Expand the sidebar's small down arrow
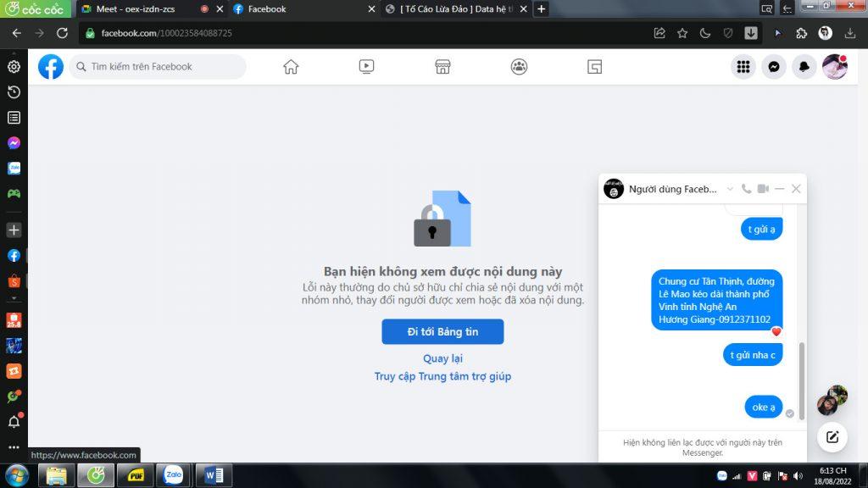Screen dimensions: 868x488 click(14, 298)
